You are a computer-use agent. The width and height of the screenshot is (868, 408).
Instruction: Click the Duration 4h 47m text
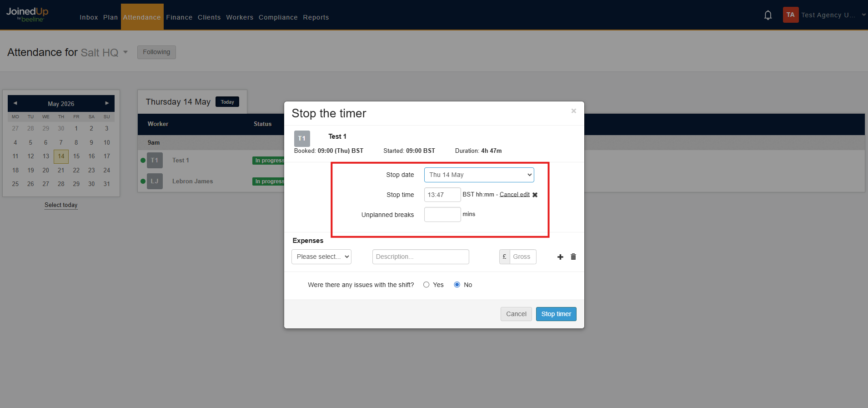(x=478, y=151)
